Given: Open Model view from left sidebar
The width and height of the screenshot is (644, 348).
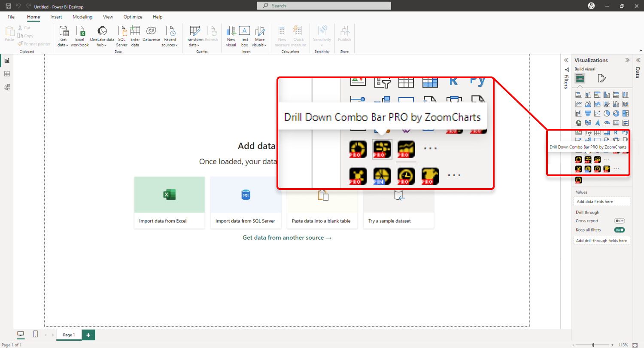Looking at the screenshot, I should click(7, 87).
